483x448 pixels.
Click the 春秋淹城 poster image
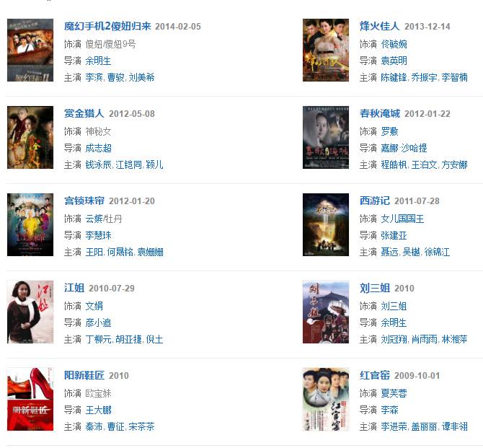click(x=326, y=138)
